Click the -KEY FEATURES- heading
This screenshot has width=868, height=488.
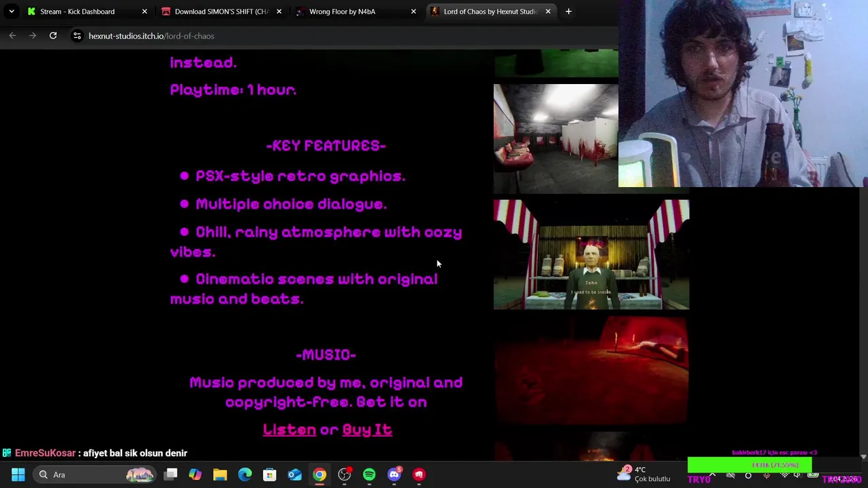[x=325, y=146]
